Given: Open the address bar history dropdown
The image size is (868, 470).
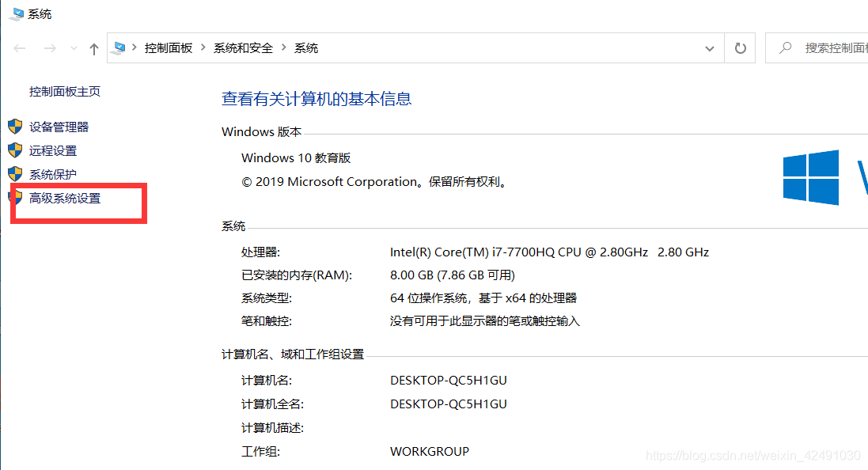Looking at the screenshot, I should pos(710,49).
